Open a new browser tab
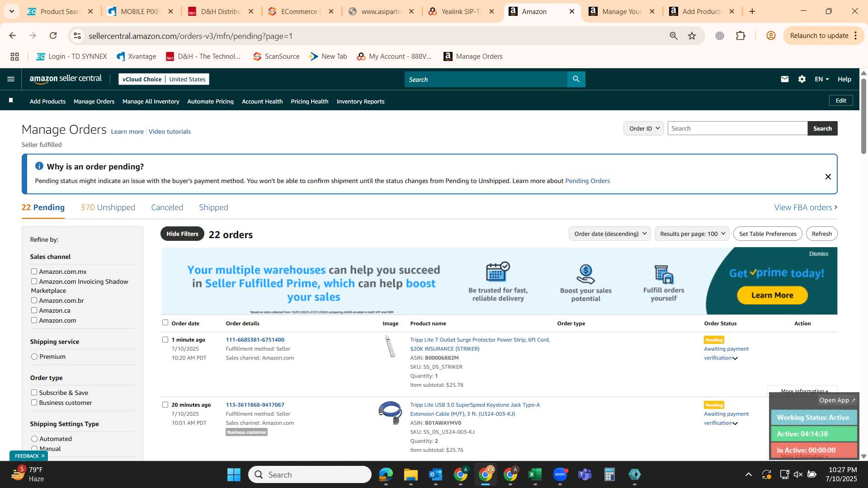 pyautogui.click(x=752, y=11)
